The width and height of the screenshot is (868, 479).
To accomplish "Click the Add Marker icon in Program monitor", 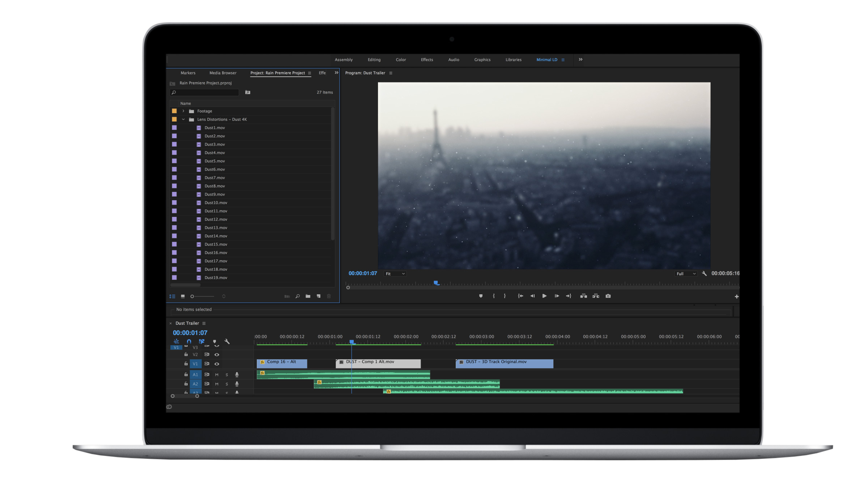I will tap(481, 296).
